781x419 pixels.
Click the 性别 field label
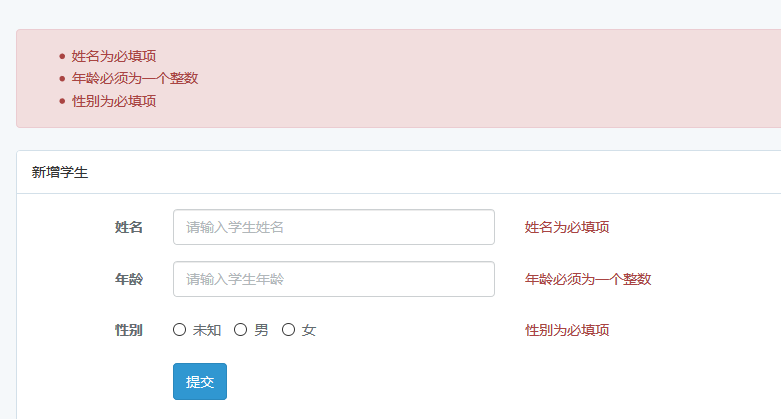(129, 330)
